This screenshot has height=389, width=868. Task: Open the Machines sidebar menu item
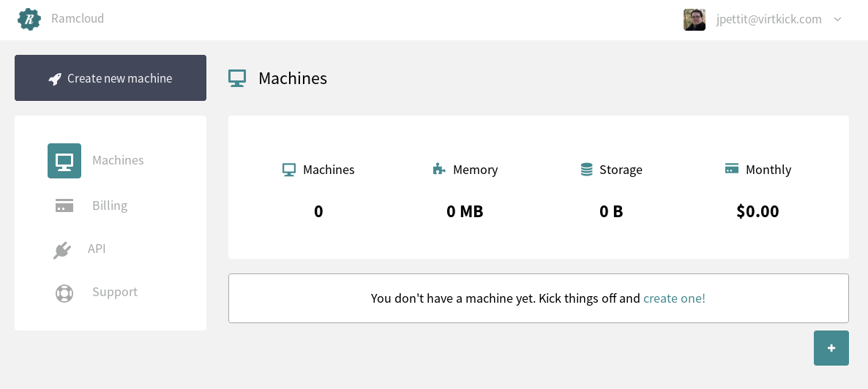118,160
